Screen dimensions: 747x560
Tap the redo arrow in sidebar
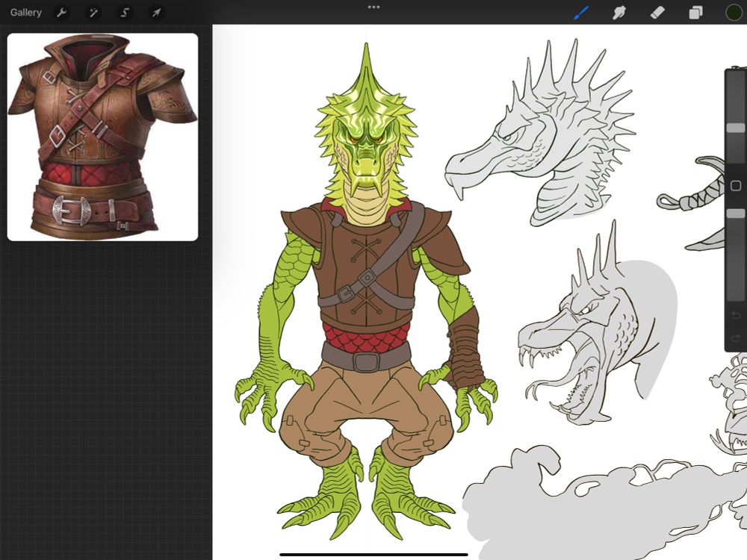[736, 338]
